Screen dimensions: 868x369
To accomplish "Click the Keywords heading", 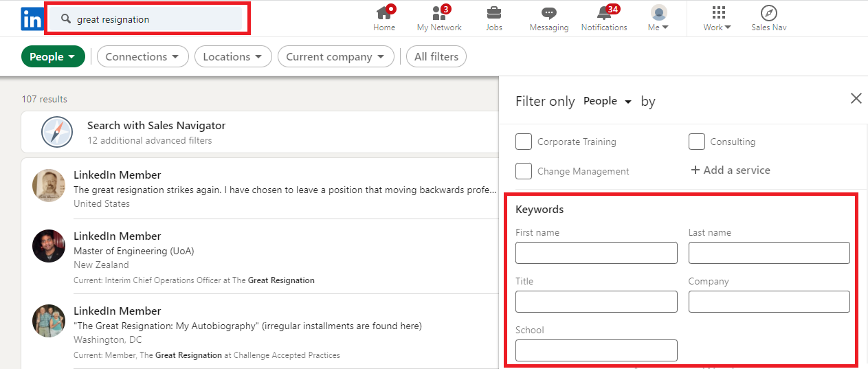I will (539, 210).
